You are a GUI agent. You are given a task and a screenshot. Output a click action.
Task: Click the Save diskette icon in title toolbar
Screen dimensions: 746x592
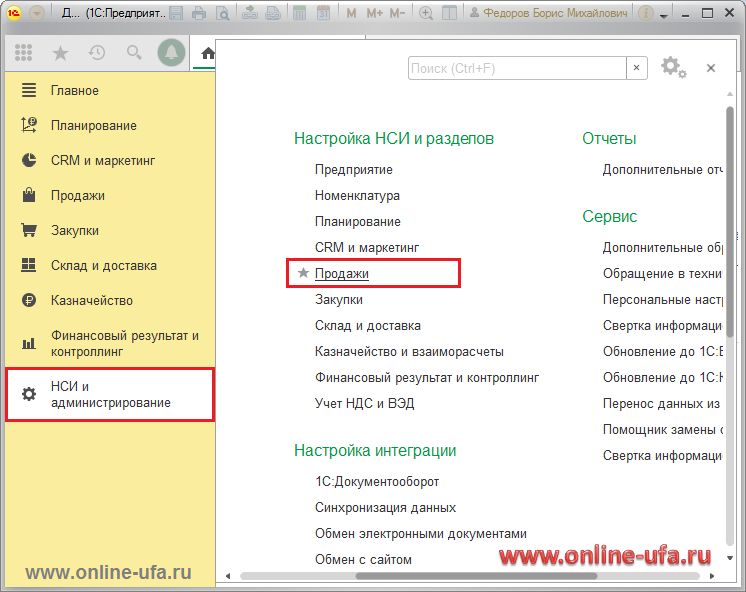(176, 13)
